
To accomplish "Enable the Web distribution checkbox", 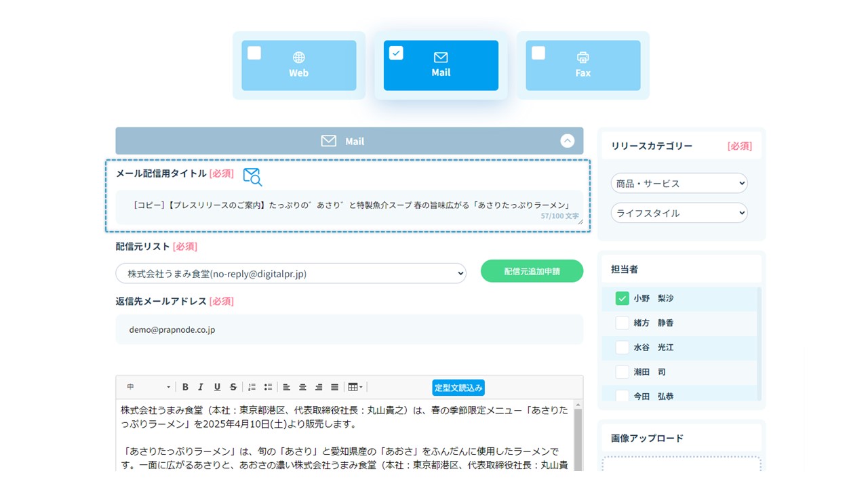I will (254, 53).
